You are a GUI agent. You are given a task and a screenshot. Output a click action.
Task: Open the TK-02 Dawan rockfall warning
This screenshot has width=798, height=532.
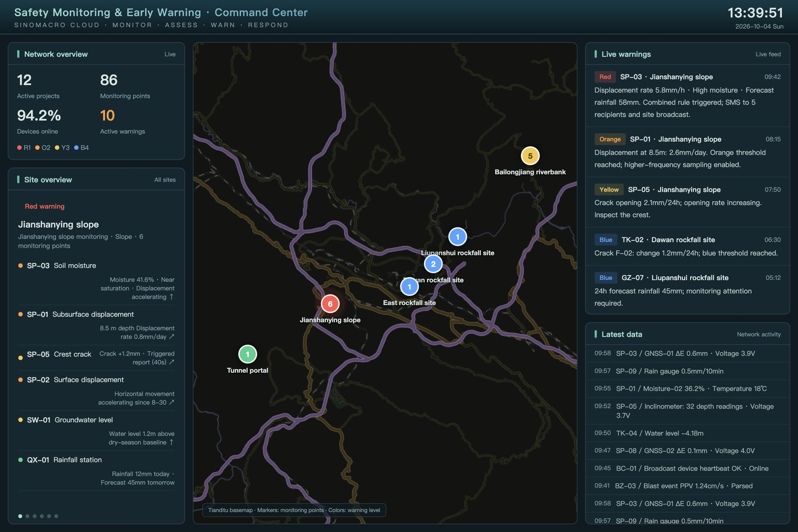tap(687, 246)
